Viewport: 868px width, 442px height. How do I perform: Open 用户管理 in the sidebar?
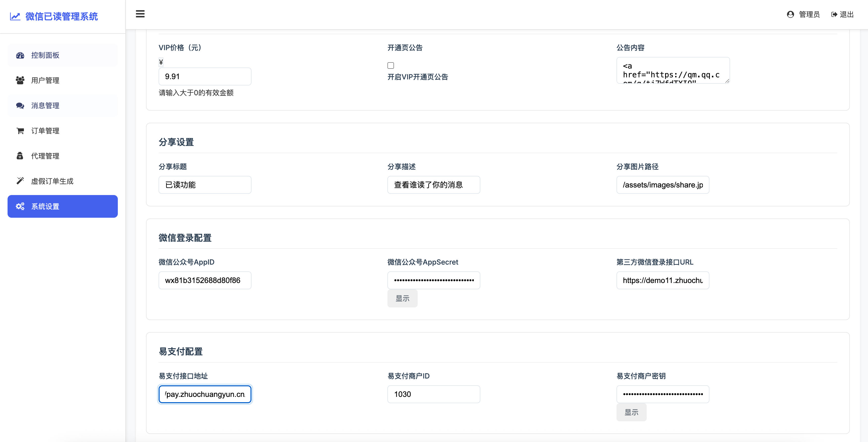(63, 80)
